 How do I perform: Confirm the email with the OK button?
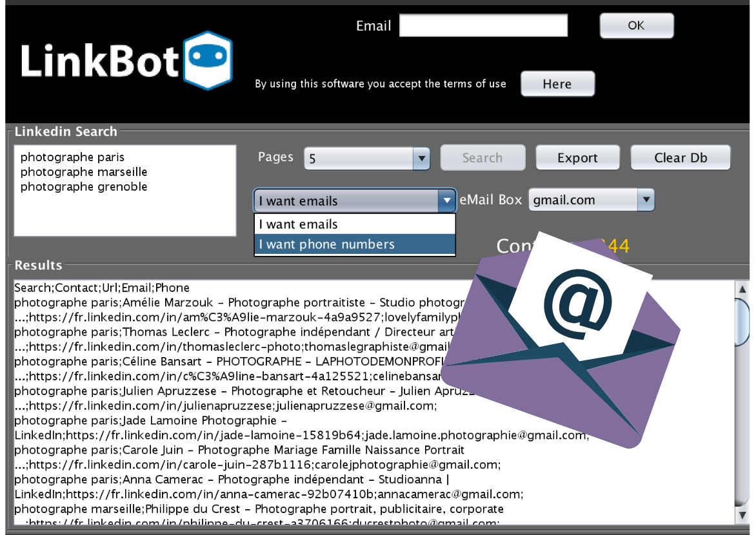click(x=637, y=26)
